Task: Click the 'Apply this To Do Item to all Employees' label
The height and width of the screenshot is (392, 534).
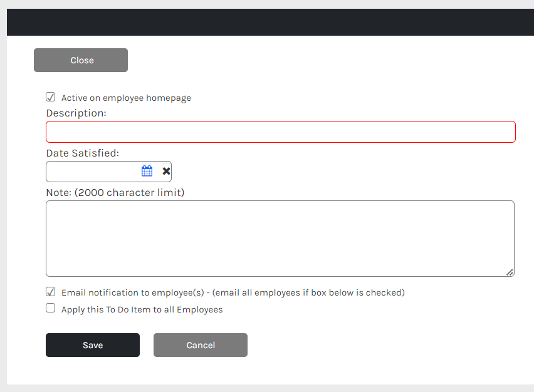Action: (142, 309)
